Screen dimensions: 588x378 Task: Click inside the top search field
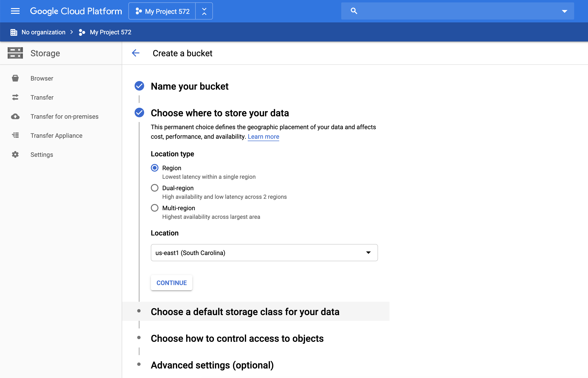pos(457,11)
